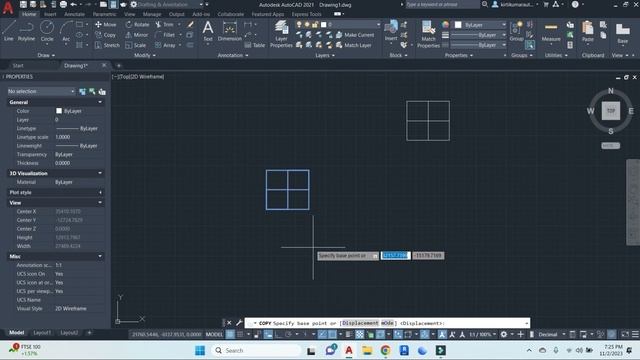This screenshot has width=640, height=360.
Task: Open the Insert ribbon tab
Action: pos(50,14)
